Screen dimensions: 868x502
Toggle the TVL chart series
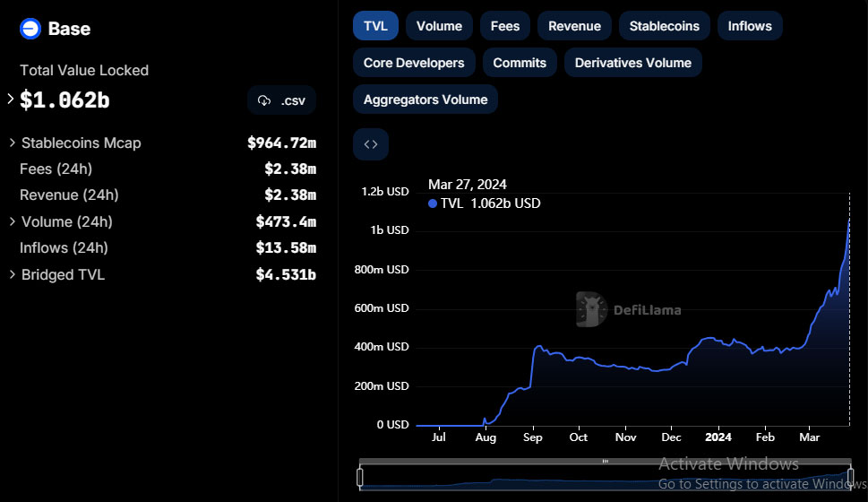375,26
